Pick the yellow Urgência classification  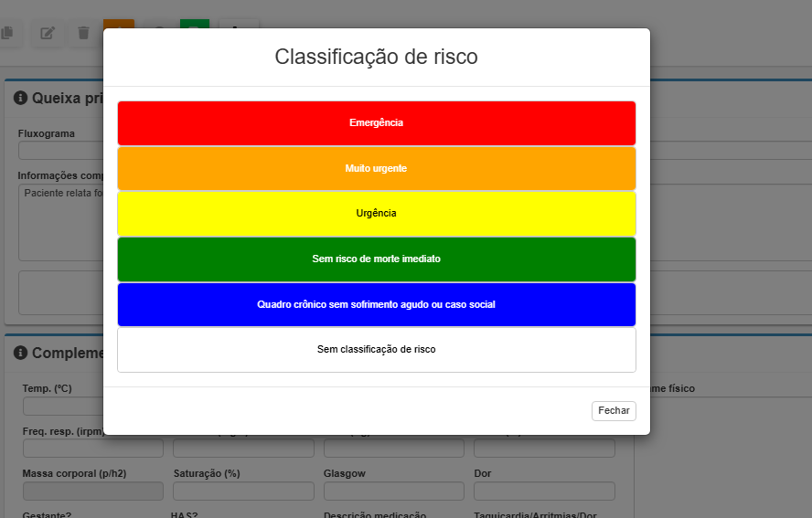coord(376,213)
